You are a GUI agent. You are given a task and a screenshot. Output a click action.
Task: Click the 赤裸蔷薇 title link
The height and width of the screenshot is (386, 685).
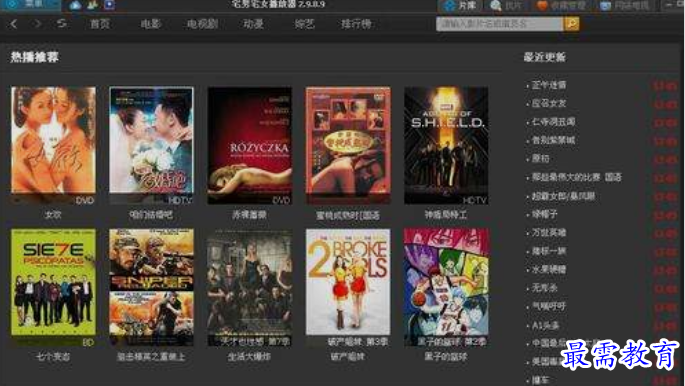pyautogui.click(x=249, y=215)
